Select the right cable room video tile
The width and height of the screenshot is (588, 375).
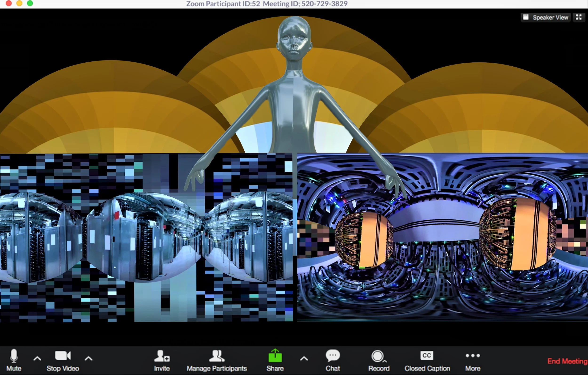[442, 237]
